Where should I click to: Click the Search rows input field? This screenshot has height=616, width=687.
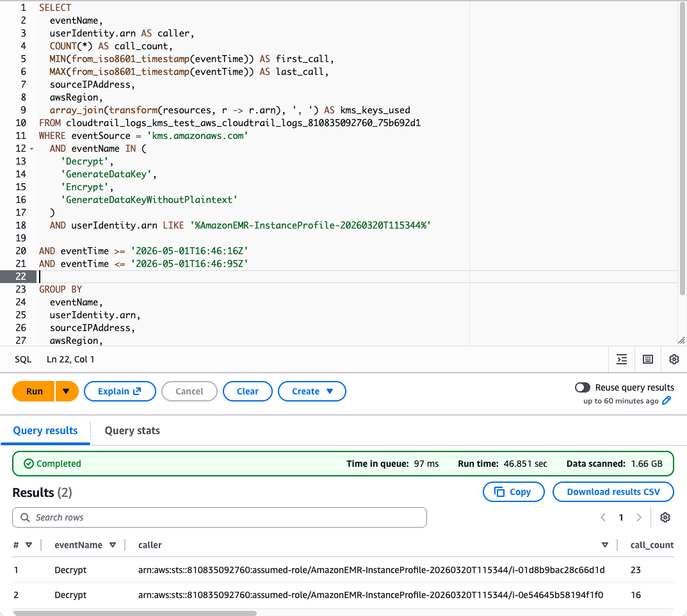220,517
